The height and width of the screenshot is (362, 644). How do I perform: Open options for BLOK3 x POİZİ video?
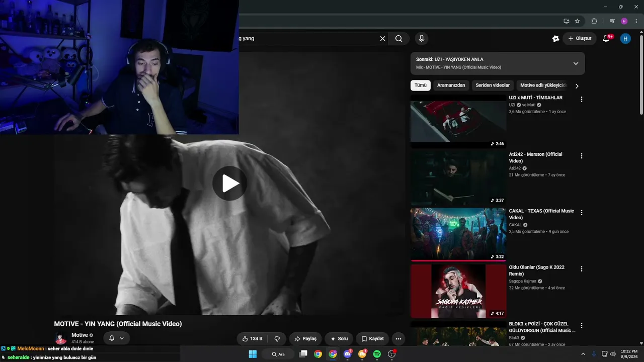[582, 326]
